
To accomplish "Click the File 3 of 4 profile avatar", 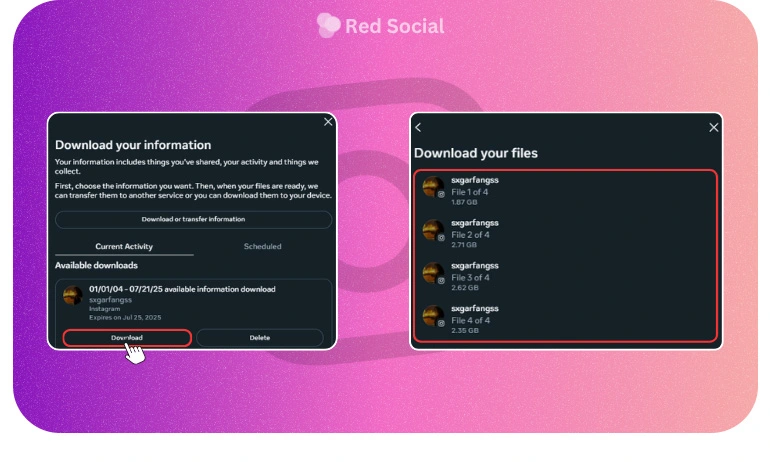I will pyautogui.click(x=432, y=273).
